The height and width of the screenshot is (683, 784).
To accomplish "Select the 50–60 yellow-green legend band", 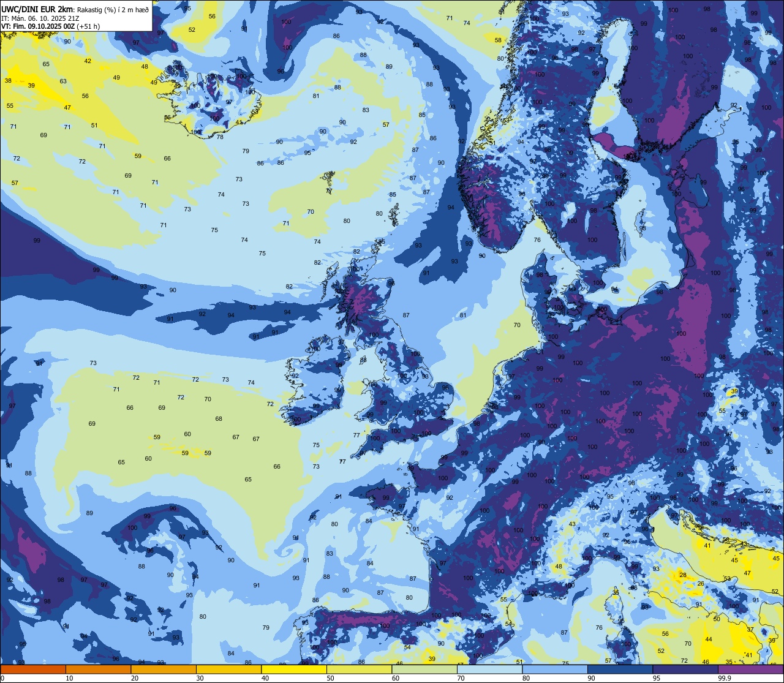I will (359, 669).
